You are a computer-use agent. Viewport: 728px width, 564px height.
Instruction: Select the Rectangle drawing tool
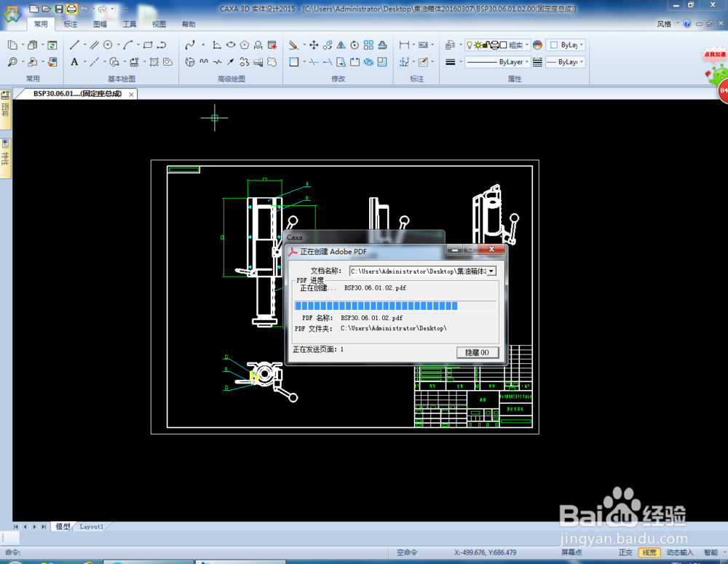[148, 45]
